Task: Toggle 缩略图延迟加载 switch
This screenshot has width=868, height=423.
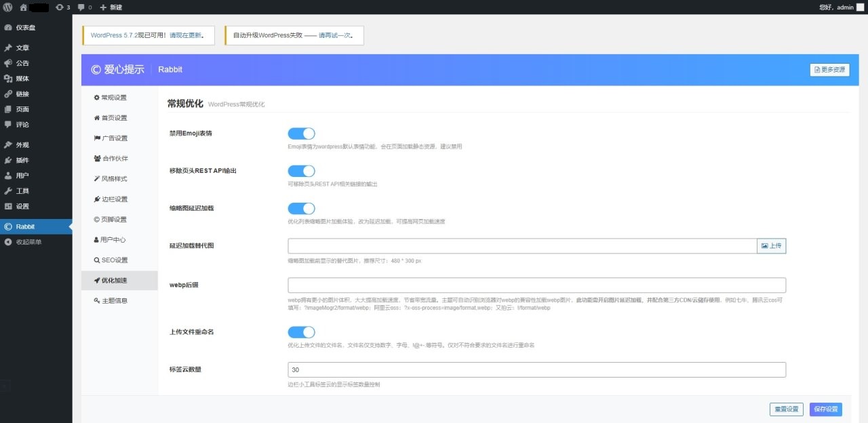Action: 302,208
